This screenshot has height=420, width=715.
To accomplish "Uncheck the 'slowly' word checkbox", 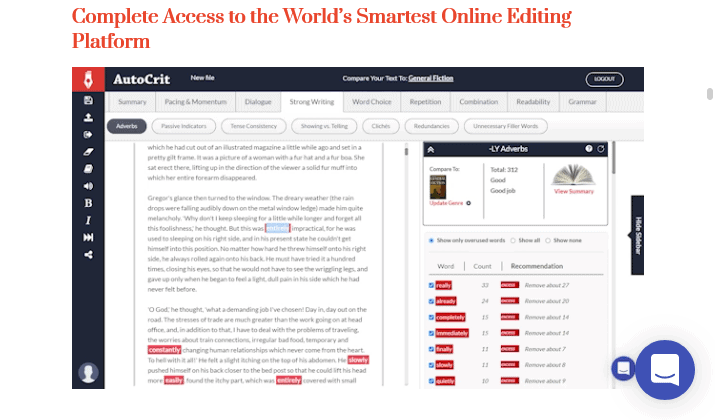I will point(431,365).
